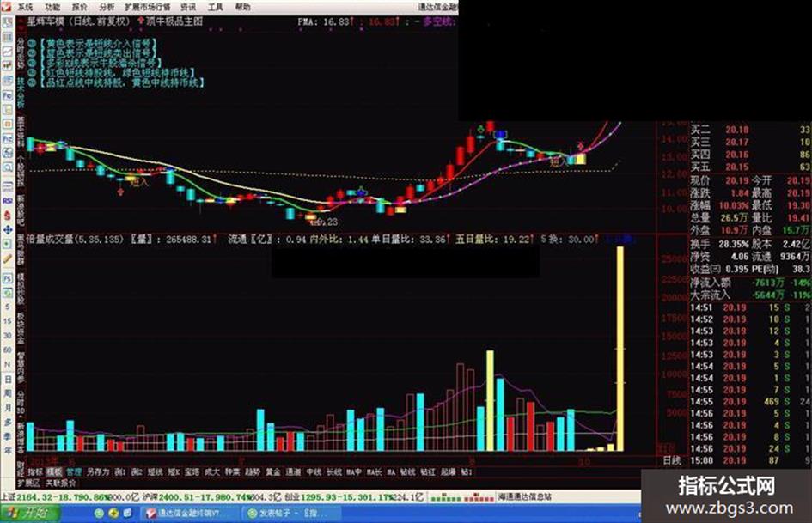Select the 中线 indicator template
This screenshot has height=523, width=812.
click(314, 471)
